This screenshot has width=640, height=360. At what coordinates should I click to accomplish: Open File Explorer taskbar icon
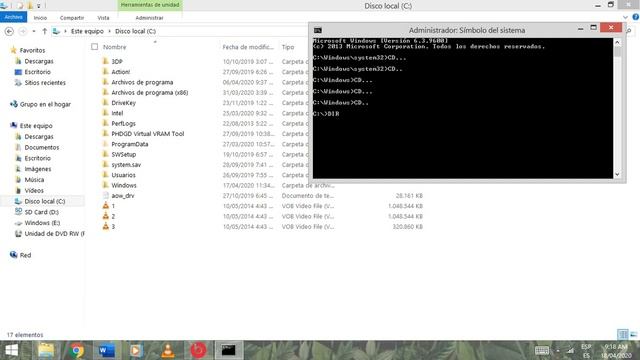tap(46, 350)
